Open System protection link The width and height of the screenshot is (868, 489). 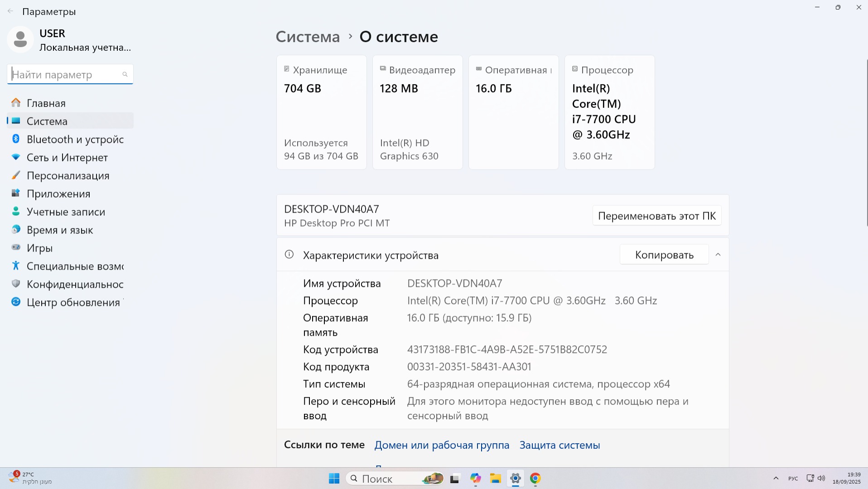pyautogui.click(x=559, y=445)
